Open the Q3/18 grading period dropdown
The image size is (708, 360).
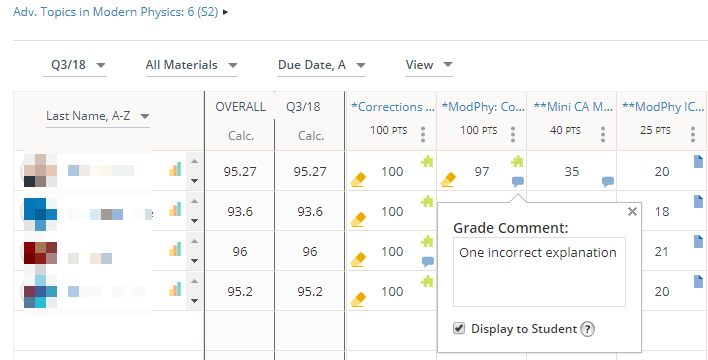[75, 65]
